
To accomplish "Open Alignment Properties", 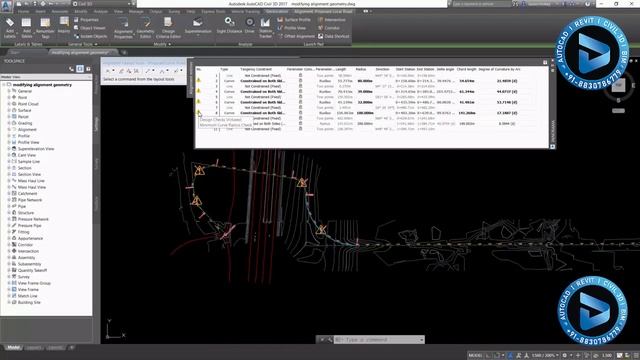I will click(x=123, y=28).
